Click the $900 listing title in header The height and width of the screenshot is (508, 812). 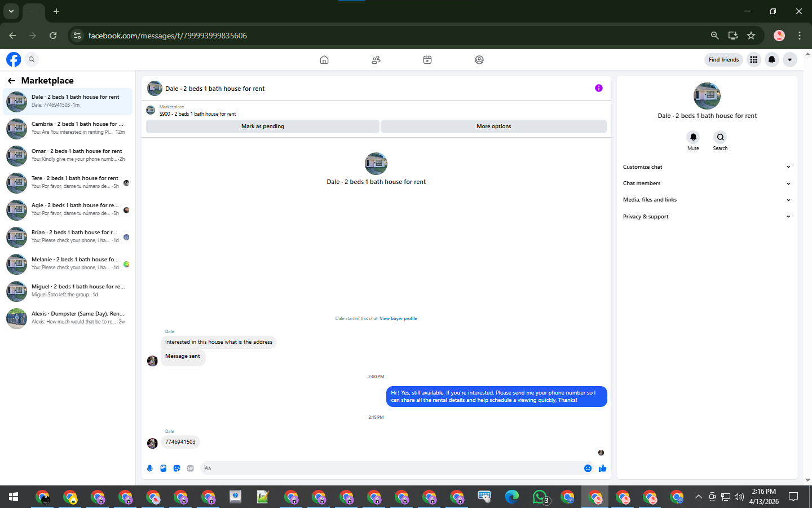pyautogui.click(x=197, y=114)
